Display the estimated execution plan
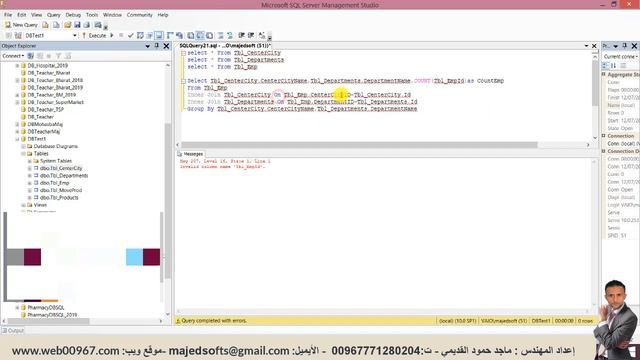The image size is (640, 360). 140,36
